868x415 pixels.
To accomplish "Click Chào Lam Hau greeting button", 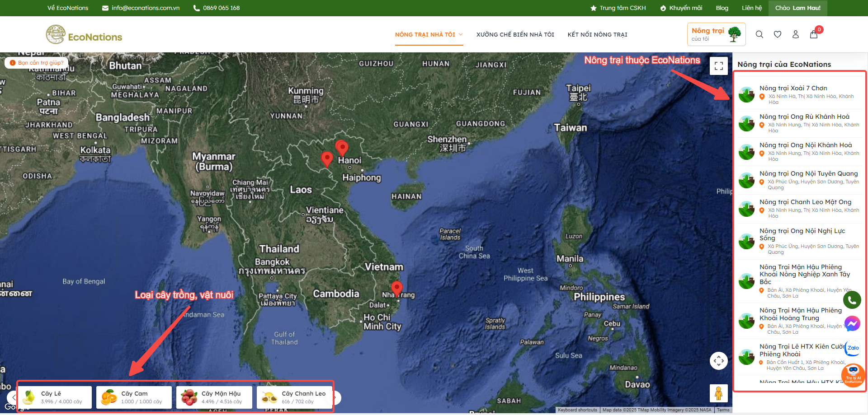I will point(798,8).
